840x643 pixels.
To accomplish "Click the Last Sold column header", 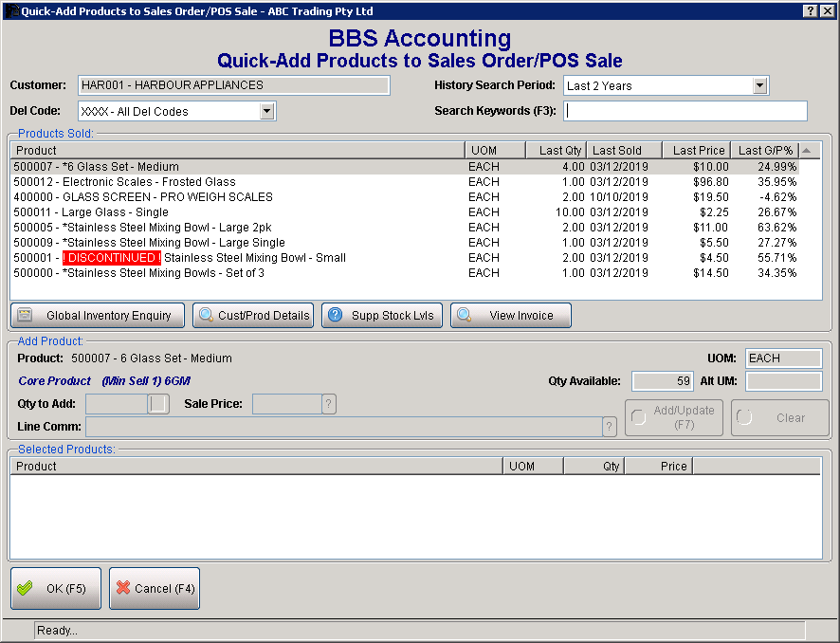I will [x=616, y=150].
